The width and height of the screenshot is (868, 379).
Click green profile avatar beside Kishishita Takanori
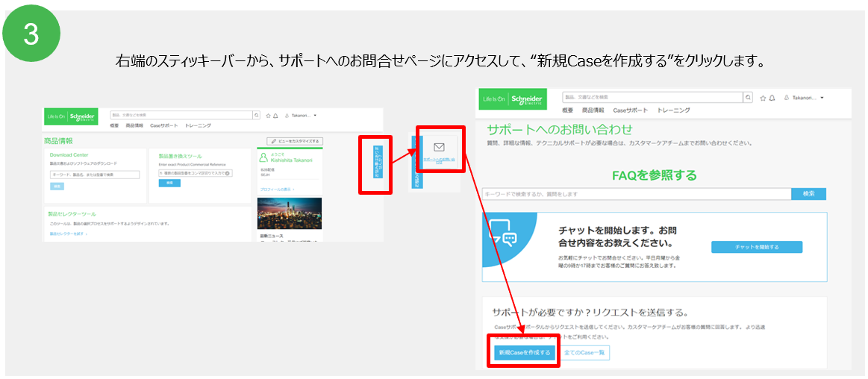coord(264,157)
